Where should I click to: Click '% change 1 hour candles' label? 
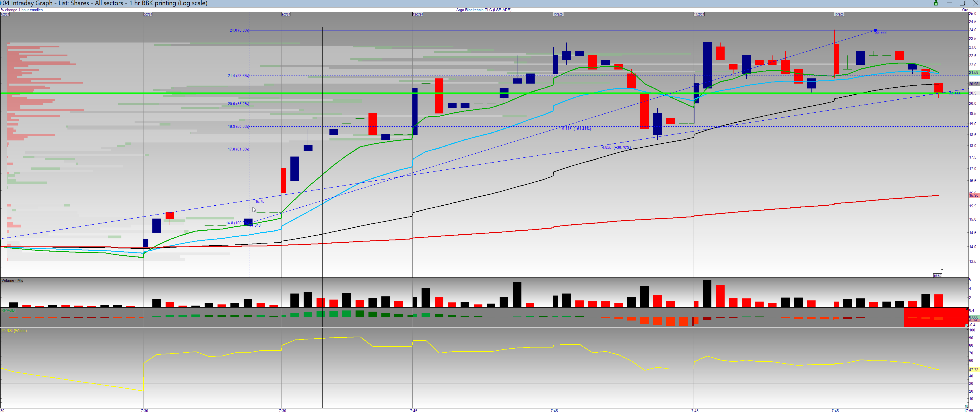(x=22, y=10)
